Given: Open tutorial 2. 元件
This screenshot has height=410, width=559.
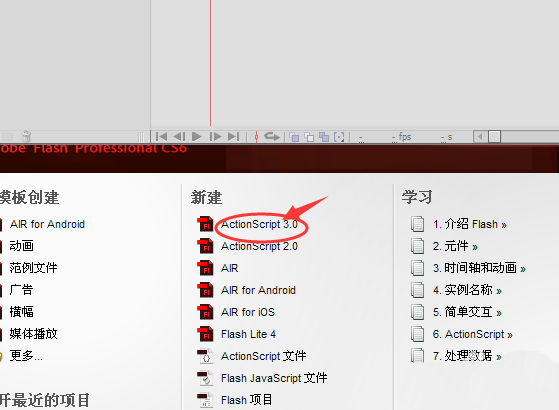Looking at the screenshot, I should click(x=455, y=246).
